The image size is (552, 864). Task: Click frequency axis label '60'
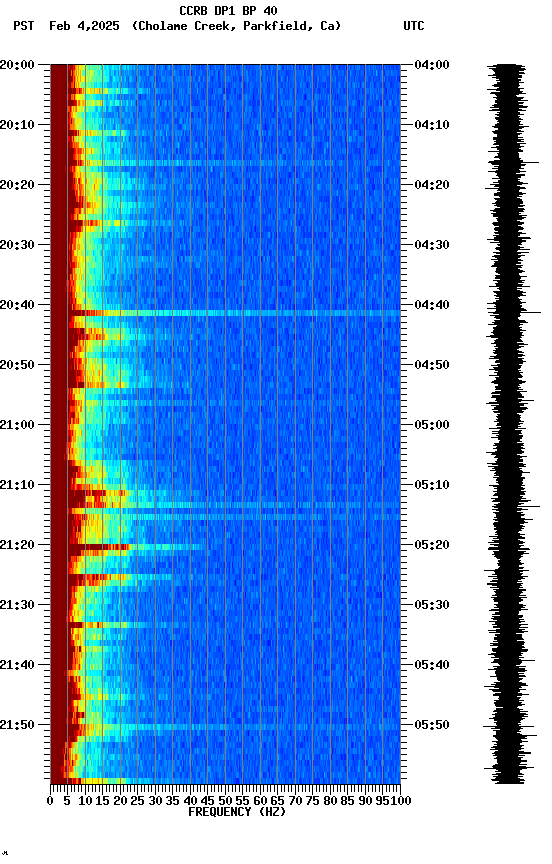pyautogui.click(x=260, y=801)
